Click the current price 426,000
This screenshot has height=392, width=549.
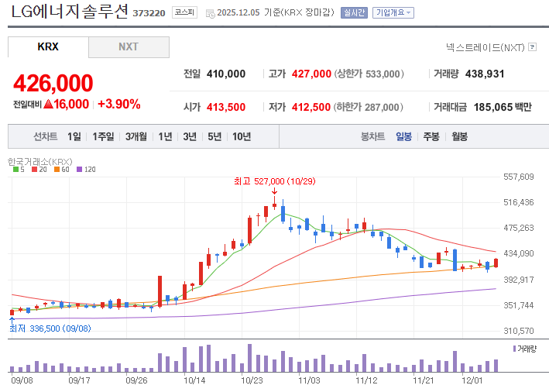point(53,84)
